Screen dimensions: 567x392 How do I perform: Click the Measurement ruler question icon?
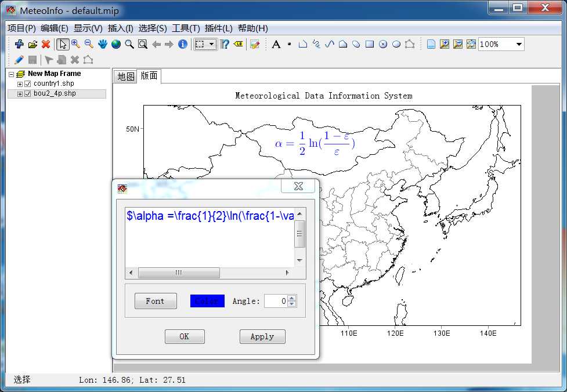(x=225, y=44)
